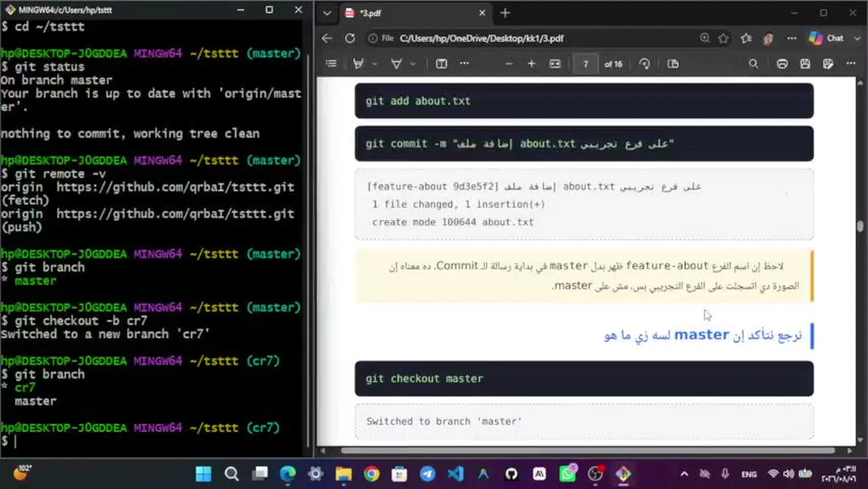Open Telegram from taskbar
The image size is (868, 489).
point(427,474)
